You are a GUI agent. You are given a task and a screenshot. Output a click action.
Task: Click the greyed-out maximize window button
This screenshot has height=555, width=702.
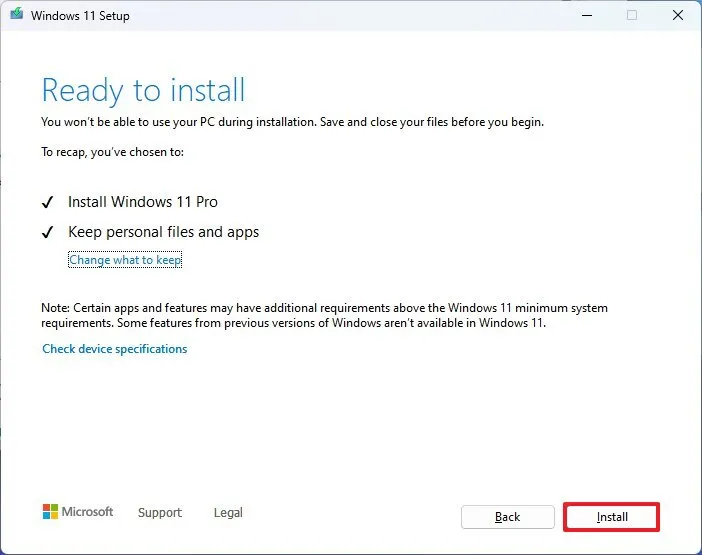[632, 16]
